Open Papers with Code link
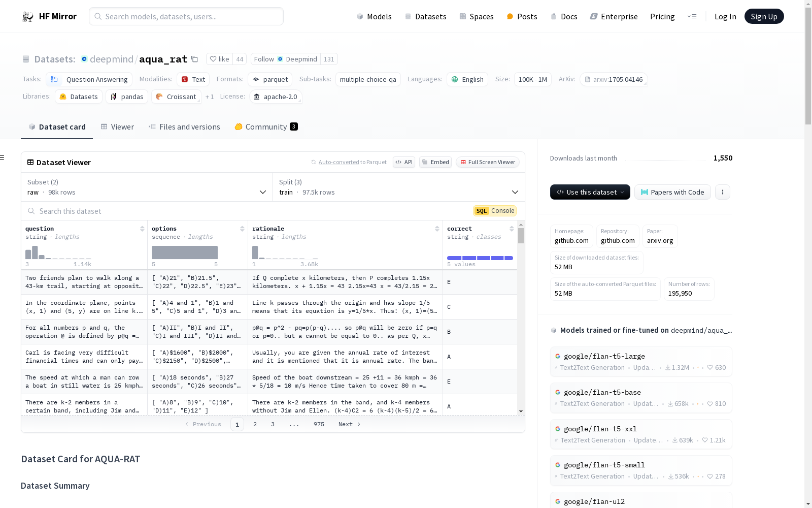812x508 pixels. (672, 192)
